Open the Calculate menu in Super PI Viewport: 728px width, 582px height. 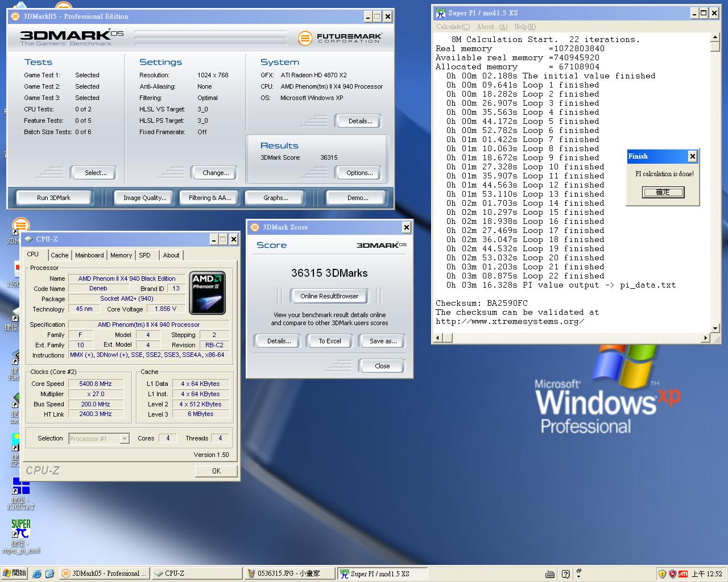[453, 27]
